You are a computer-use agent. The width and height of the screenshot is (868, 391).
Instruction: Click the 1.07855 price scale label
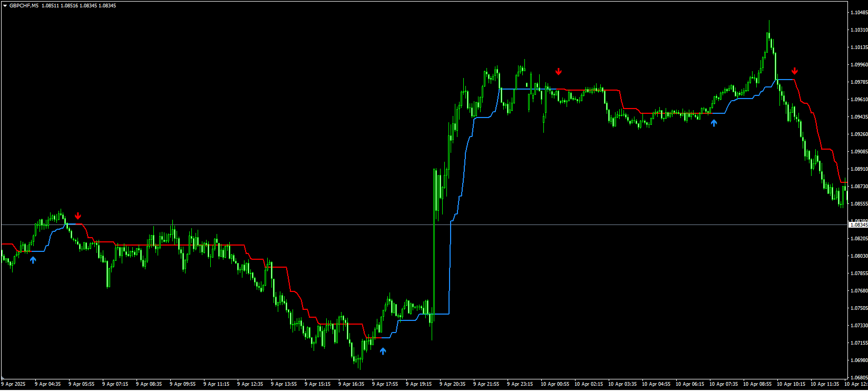coord(859,273)
